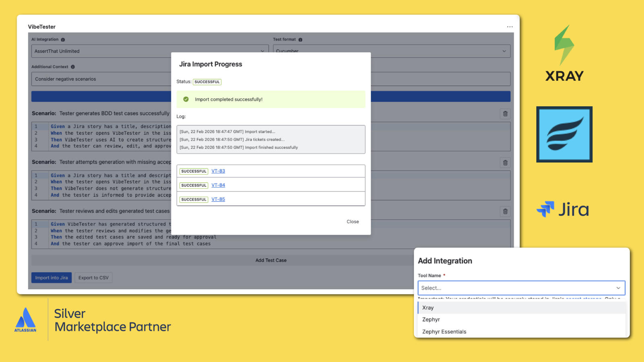Click the Zephyr logo square
This screenshot has width=644, height=362.
point(564,134)
